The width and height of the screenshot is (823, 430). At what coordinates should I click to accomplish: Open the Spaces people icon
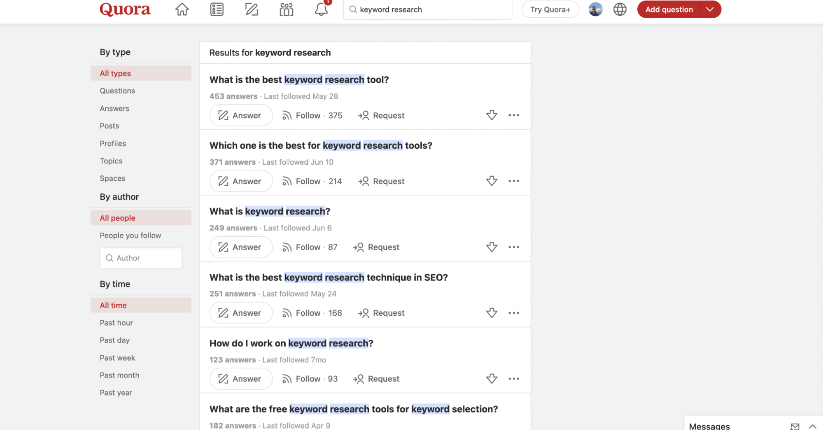(x=287, y=10)
